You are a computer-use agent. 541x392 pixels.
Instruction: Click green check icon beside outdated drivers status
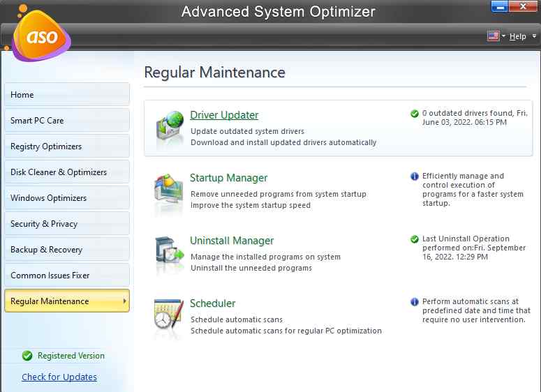point(415,114)
